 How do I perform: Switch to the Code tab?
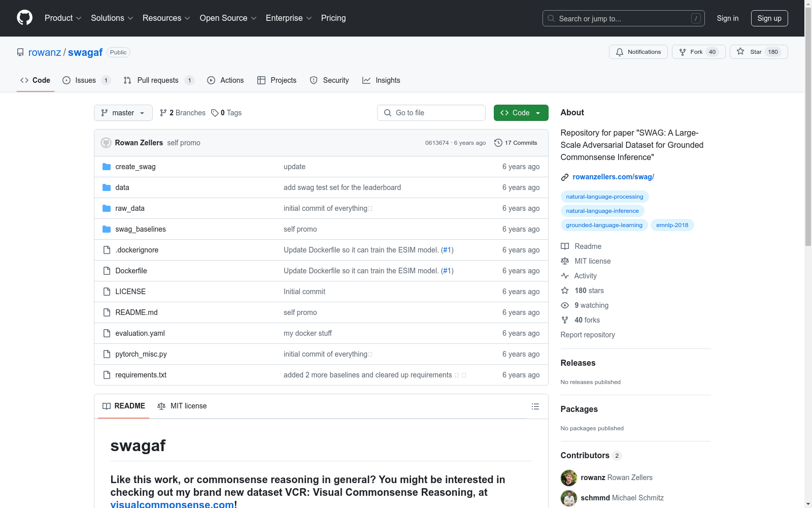coord(36,80)
